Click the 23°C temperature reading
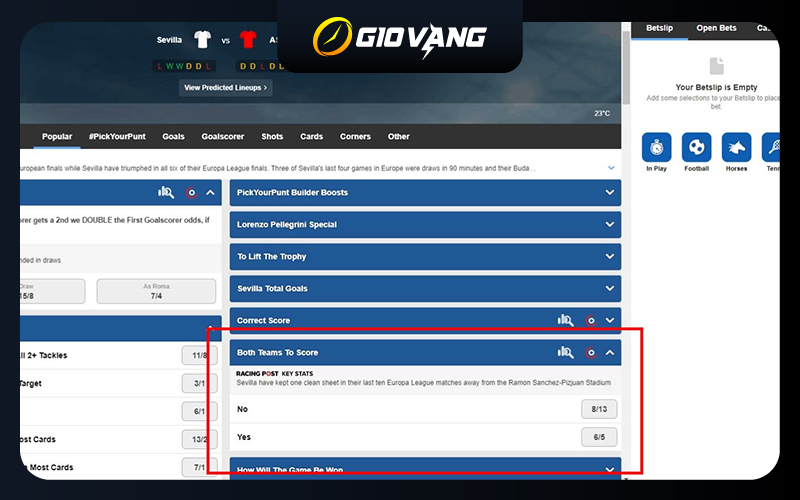Screen dimensions: 800x500 click(x=602, y=113)
